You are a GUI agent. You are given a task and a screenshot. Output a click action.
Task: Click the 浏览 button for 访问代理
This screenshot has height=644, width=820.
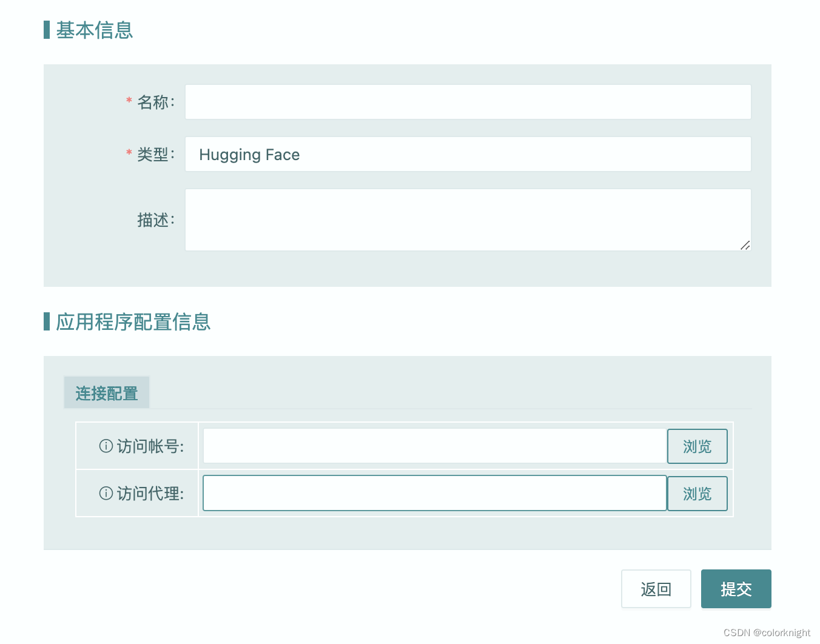tap(697, 493)
